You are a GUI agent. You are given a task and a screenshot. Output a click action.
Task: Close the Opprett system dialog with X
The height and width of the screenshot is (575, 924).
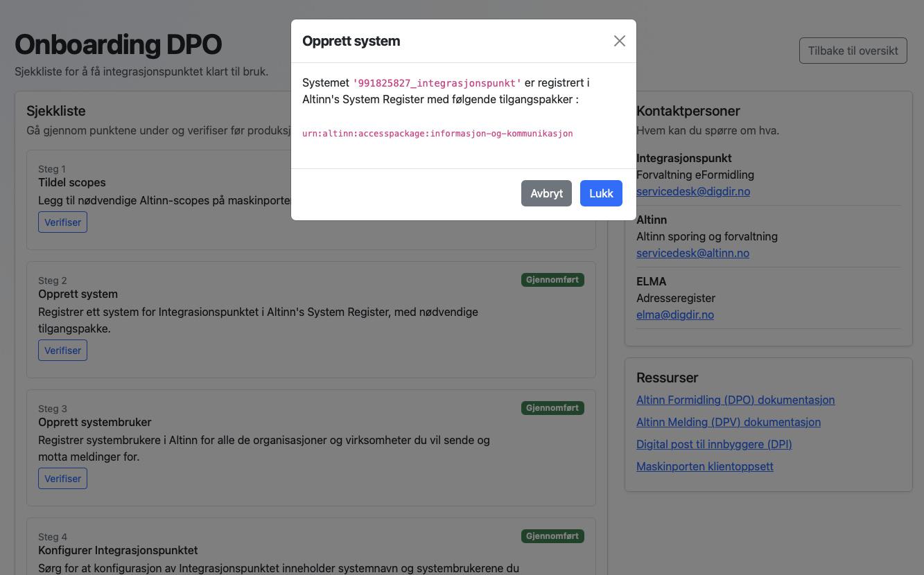pyautogui.click(x=619, y=41)
